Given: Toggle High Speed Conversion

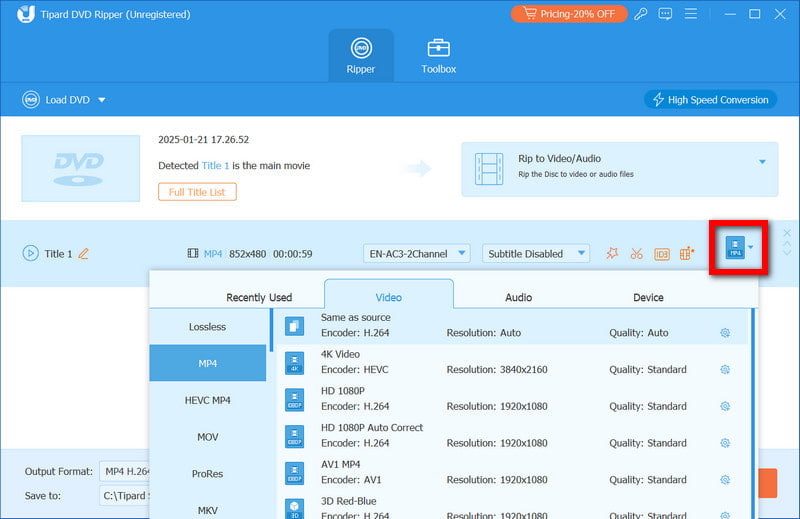Looking at the screenshot, I should (x=710, y=100).
